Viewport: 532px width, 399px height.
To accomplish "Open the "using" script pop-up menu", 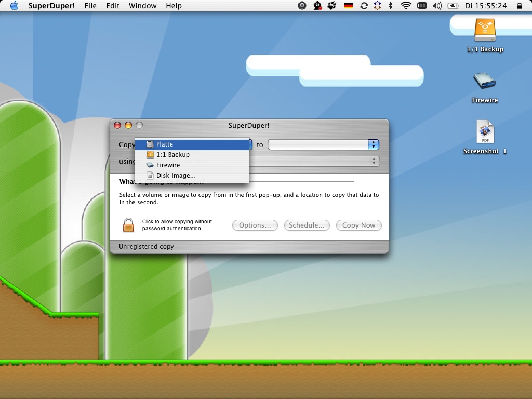I will point(314,161).
